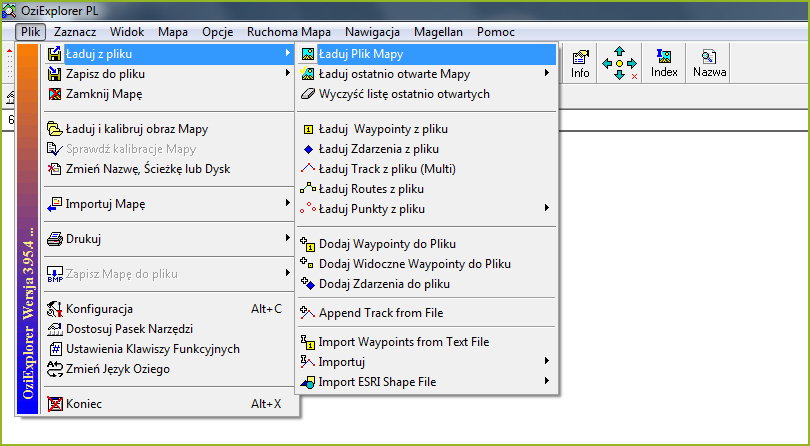810x446 pixels.
Task: Click the printer icon beside Drukuj
Action: point(54,239)
